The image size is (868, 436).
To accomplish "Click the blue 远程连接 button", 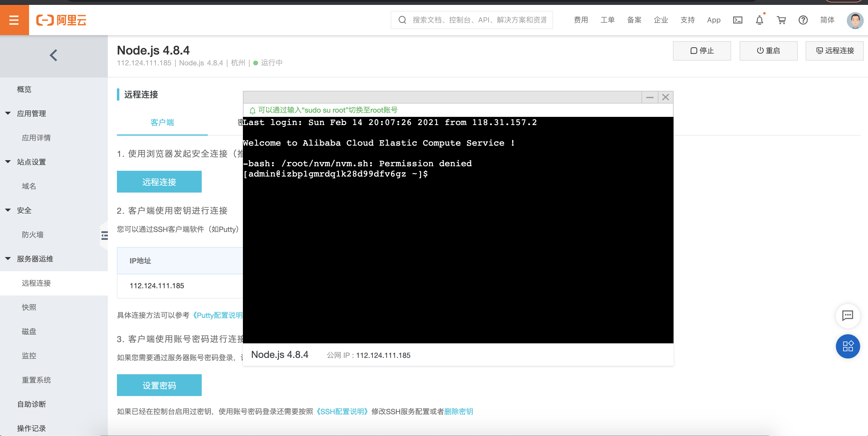I will click(159, 182).
